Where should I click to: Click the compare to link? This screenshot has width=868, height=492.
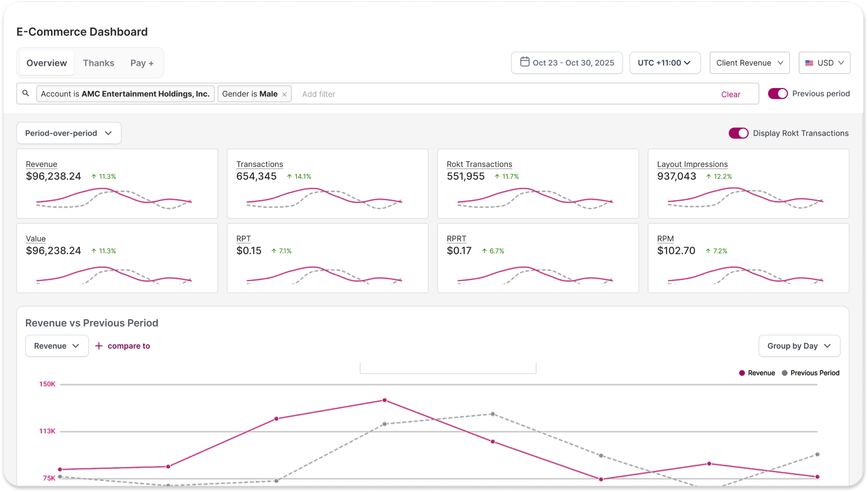tap(128, 346)
